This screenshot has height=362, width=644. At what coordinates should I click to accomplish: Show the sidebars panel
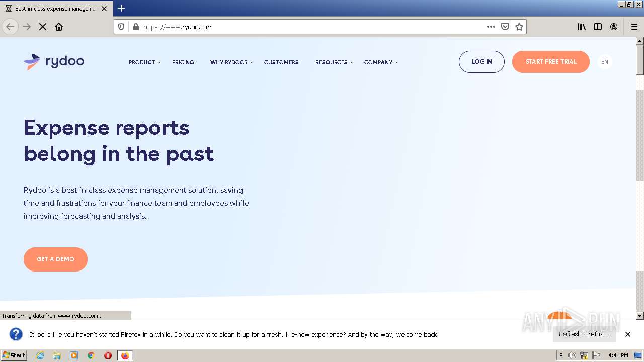point(598,27)
